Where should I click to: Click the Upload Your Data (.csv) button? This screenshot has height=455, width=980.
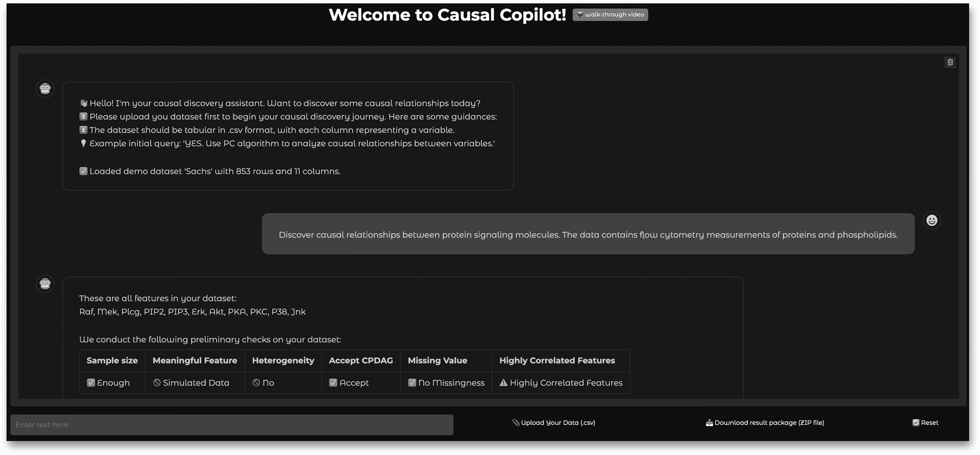click(554, 423)
